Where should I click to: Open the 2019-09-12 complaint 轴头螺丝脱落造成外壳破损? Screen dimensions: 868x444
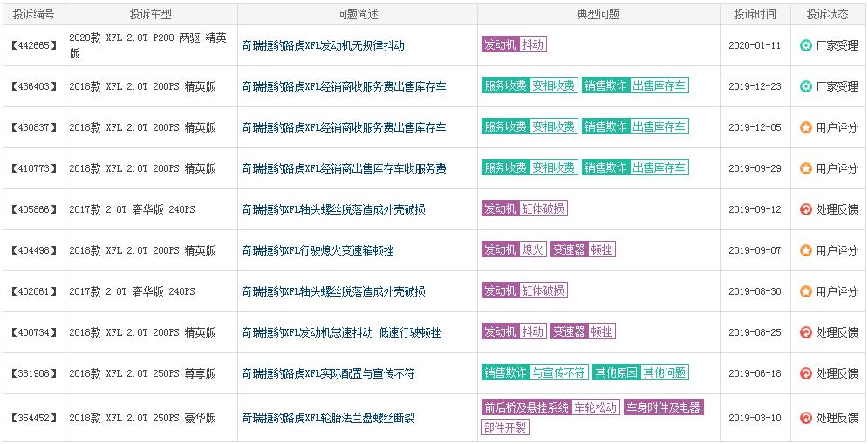(334, 210)
